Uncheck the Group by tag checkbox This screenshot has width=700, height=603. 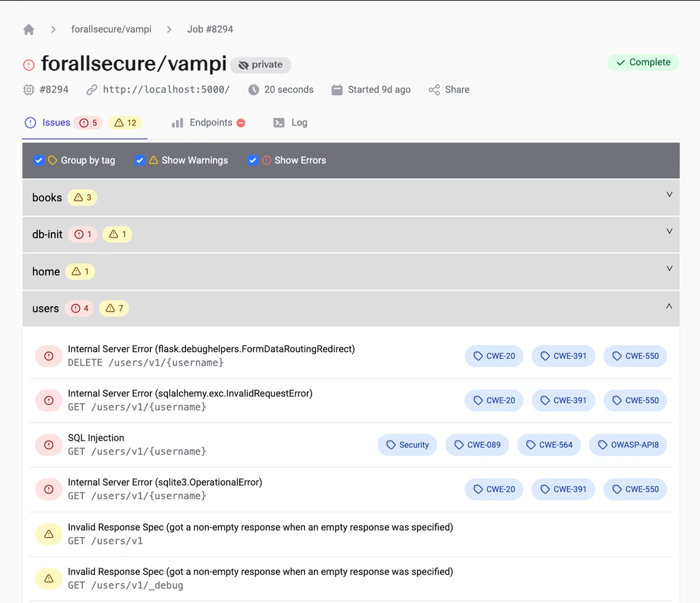(x=39, y=160)
